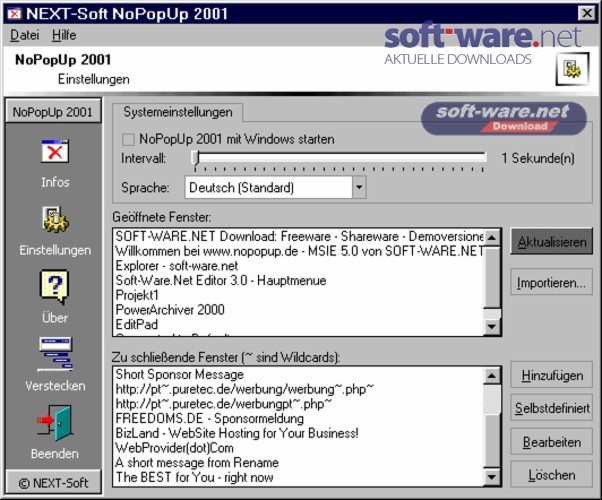Click the Beenden exit door icon

[55, 422]
